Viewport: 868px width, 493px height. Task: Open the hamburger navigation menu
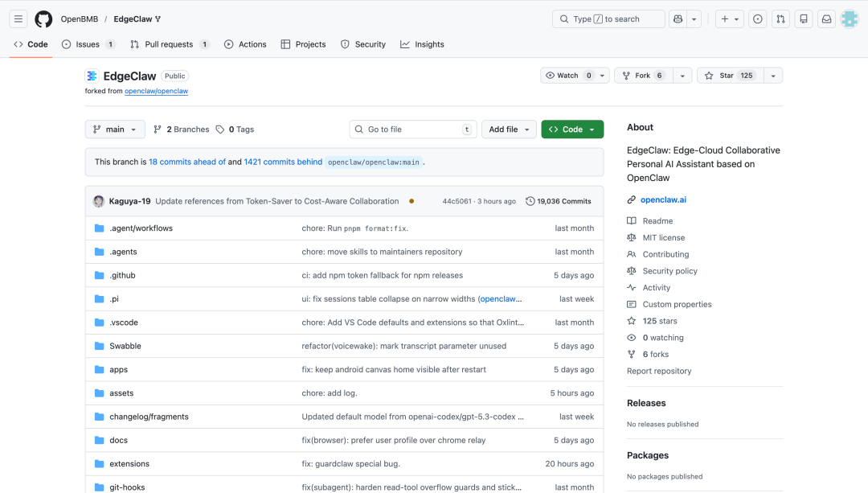[x=18, y=19]
